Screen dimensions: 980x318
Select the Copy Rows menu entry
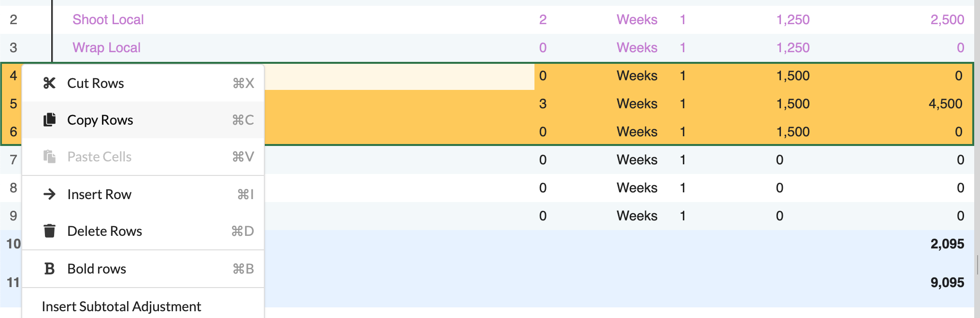pos(100,120)
